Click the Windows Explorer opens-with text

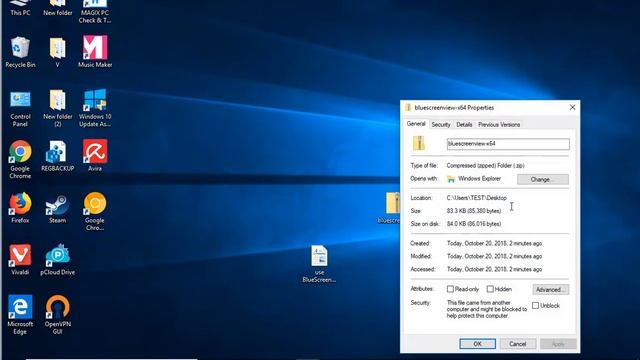pyautogui.click(x=479, y=179)
